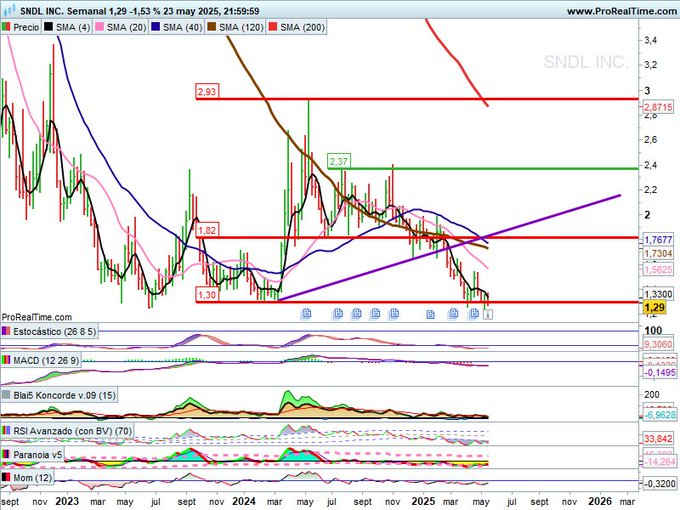680x510 pixels.
Task: Click the 2024 label on time axis
Action: pyautogui.click(x=244, y=501)
